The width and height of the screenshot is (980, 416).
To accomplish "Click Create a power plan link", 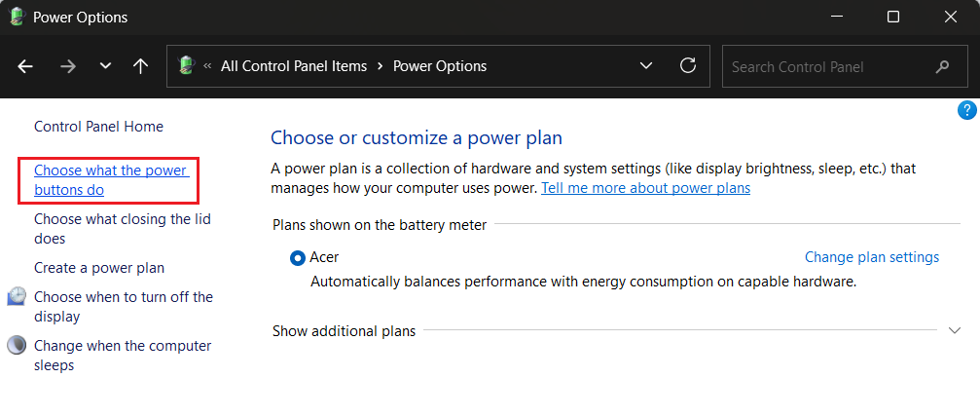I will pos(99,268).
